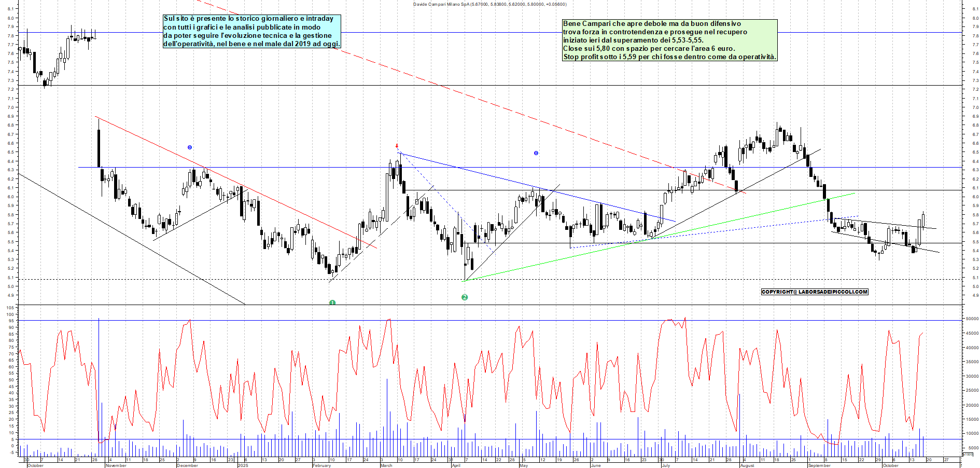Select the red down-arrow marker in March
Screen dimensions: 980x468
tap(397, 146)
